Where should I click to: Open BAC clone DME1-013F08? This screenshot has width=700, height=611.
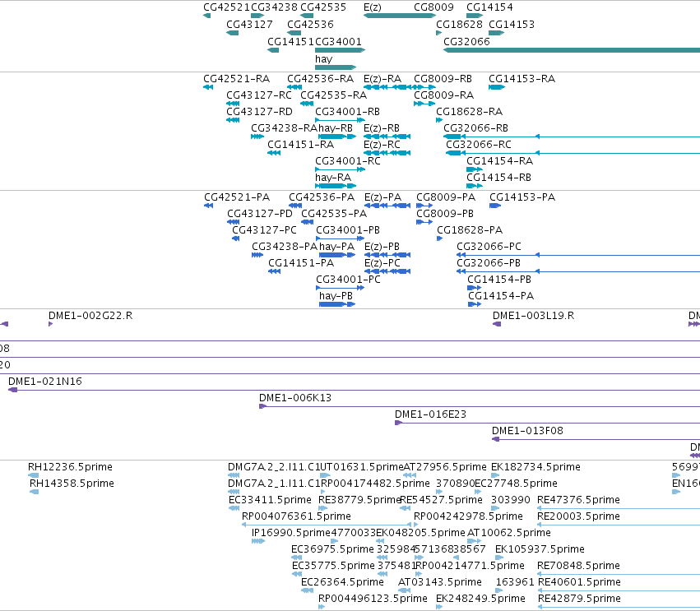[527, 431]
